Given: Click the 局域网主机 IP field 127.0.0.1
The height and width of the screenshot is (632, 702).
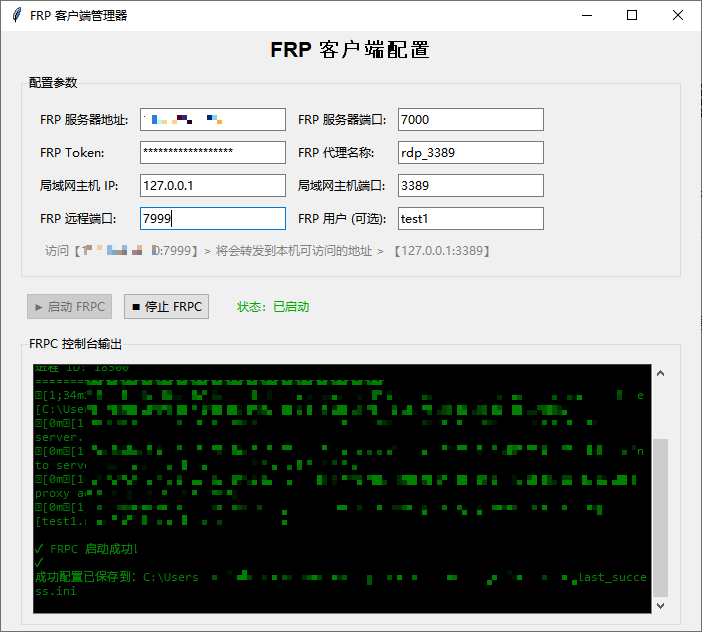Looking at the screenshot, I should [212, 186].
